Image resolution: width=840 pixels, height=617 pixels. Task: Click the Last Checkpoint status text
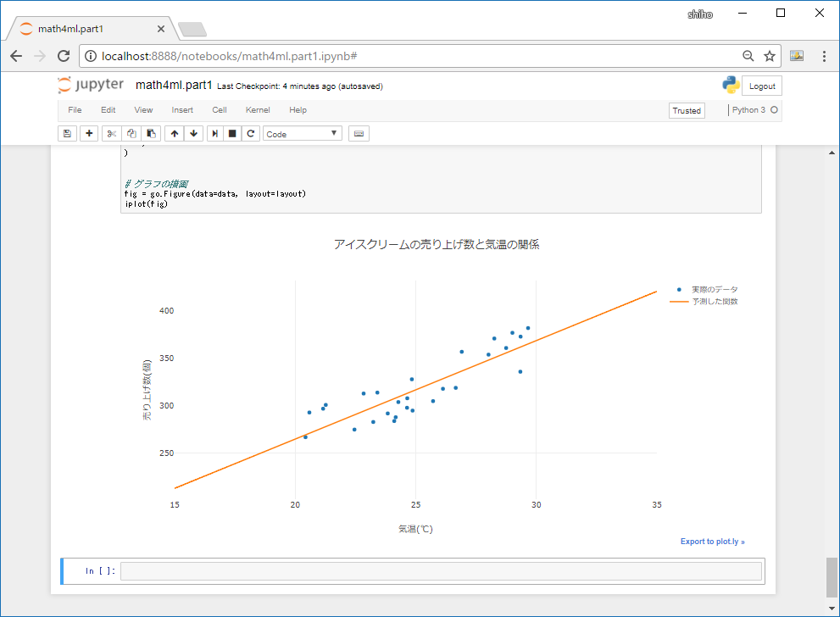coord(300,86)
